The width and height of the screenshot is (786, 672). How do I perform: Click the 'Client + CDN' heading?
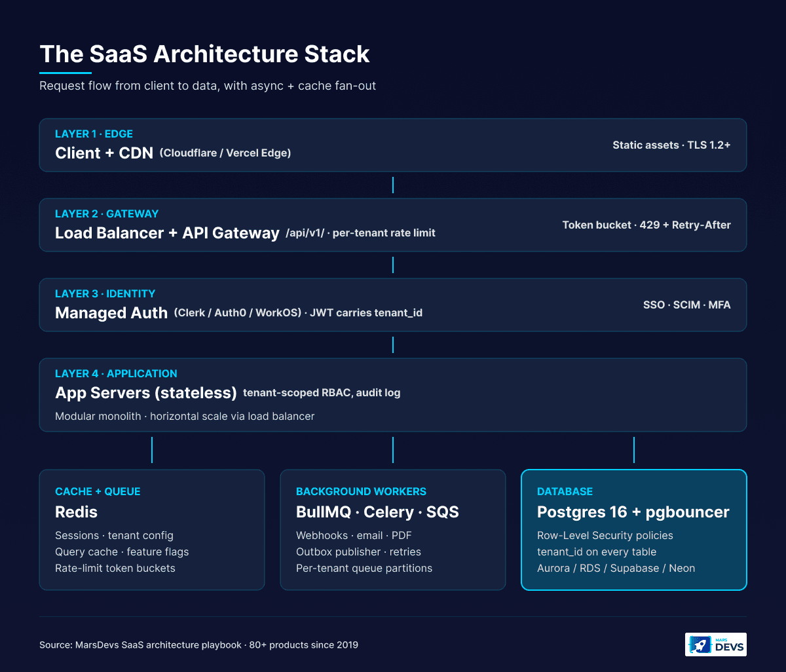tap(104, 153)
